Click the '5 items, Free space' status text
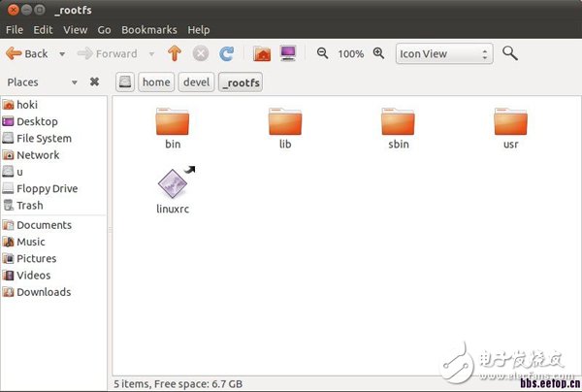The image size is (582, 392). click(178, 384)
